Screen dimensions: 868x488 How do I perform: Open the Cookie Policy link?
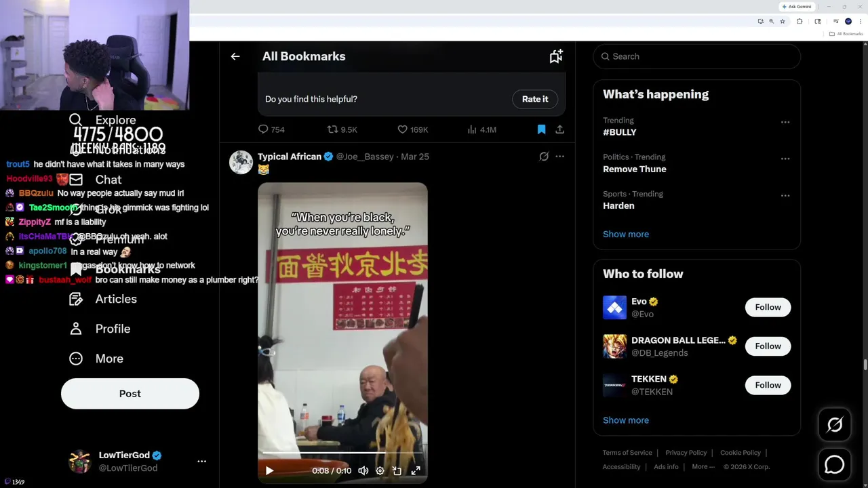click(x=741, y=453)
